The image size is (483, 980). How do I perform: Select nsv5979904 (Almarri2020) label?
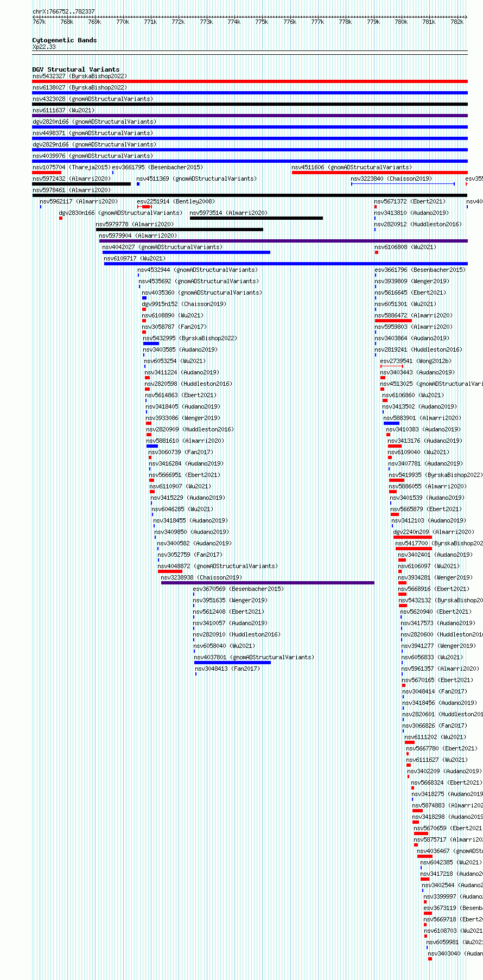[x=138, y=236]
